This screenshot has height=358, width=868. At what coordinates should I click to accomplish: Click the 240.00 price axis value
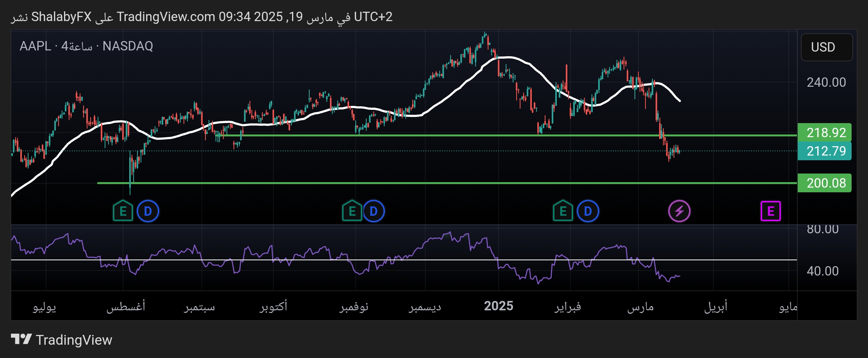[826, 82]
